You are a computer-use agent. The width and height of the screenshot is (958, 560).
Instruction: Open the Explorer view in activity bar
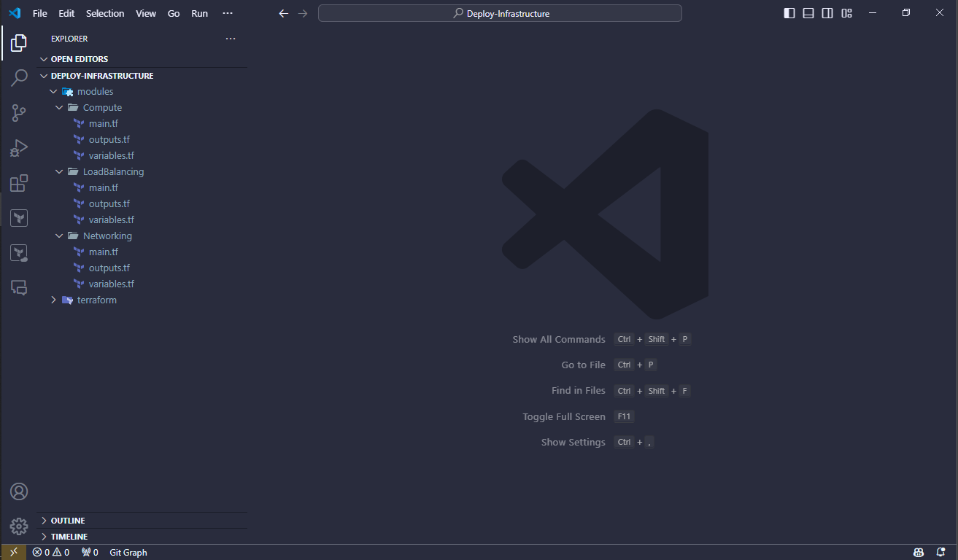click(x=19, y=43)
